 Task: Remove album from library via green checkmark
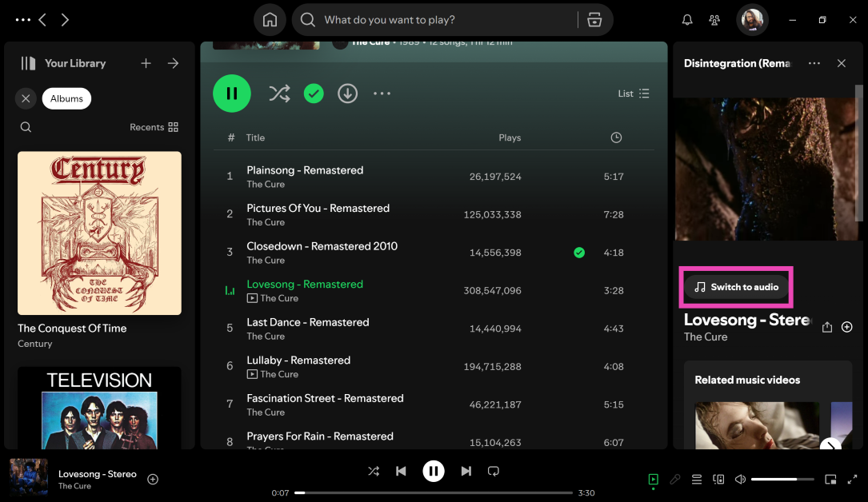pyautogui.click(x=314, y=94)
